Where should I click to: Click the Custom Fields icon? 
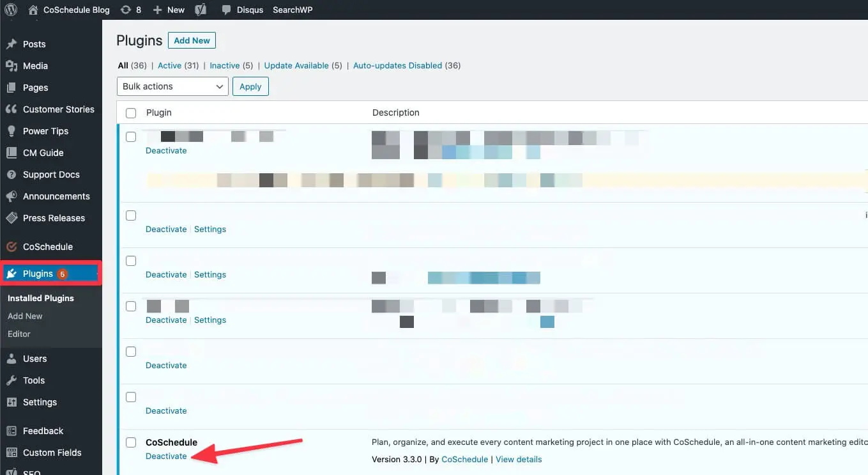pyautogui.click(x=11, y=453)
